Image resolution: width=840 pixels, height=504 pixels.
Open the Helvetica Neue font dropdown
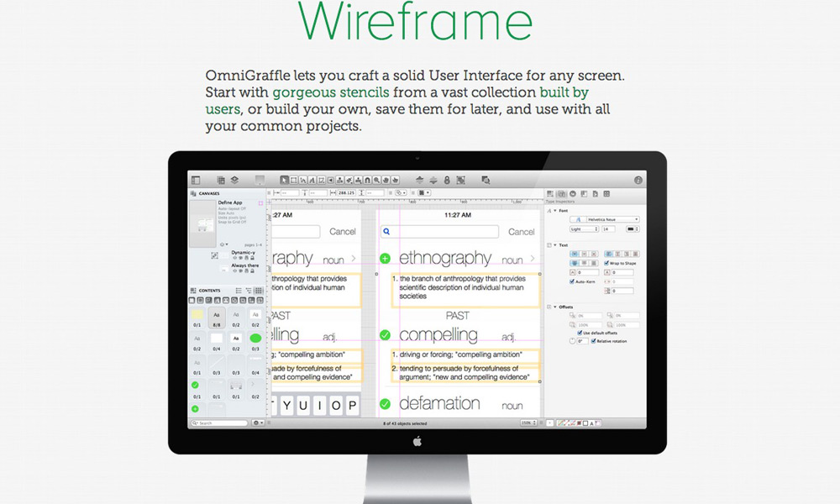point(613,219)
